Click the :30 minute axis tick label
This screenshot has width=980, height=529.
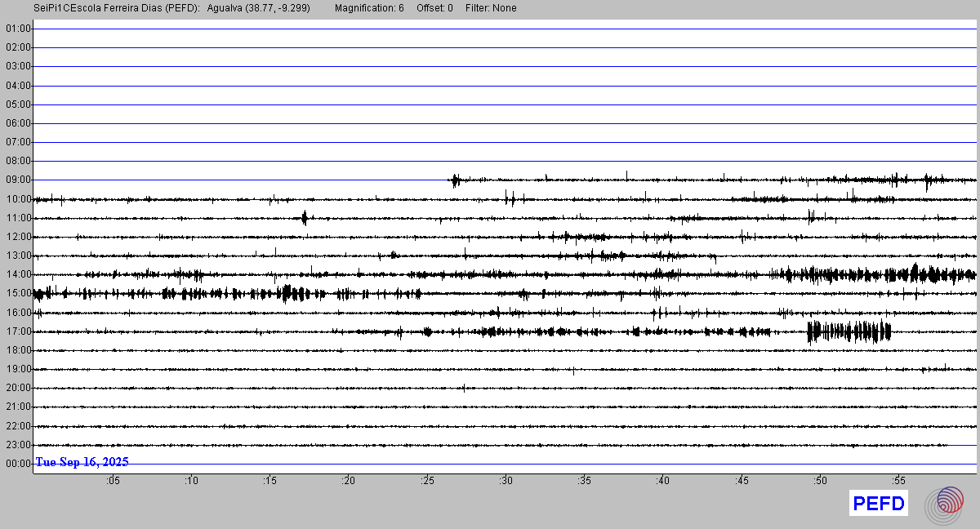(x=506, y=482)
